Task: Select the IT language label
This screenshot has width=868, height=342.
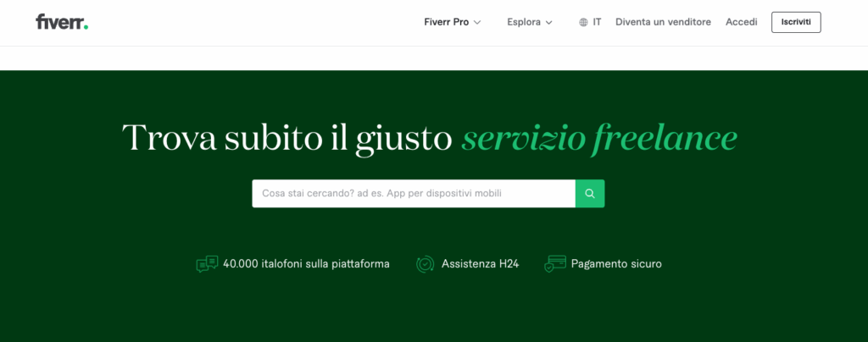Action: pyautogui.click(x=597, y=22)
